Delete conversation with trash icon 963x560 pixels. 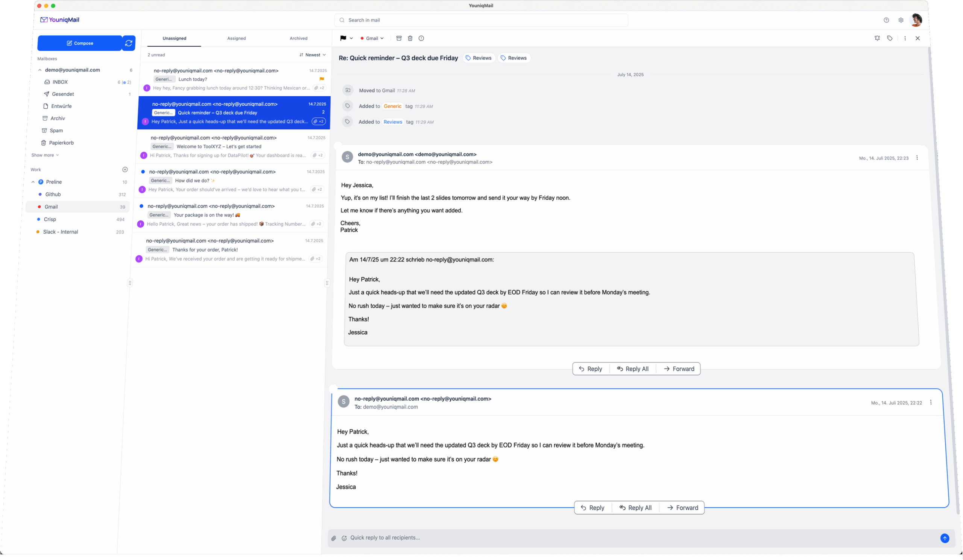pos(410,38)
